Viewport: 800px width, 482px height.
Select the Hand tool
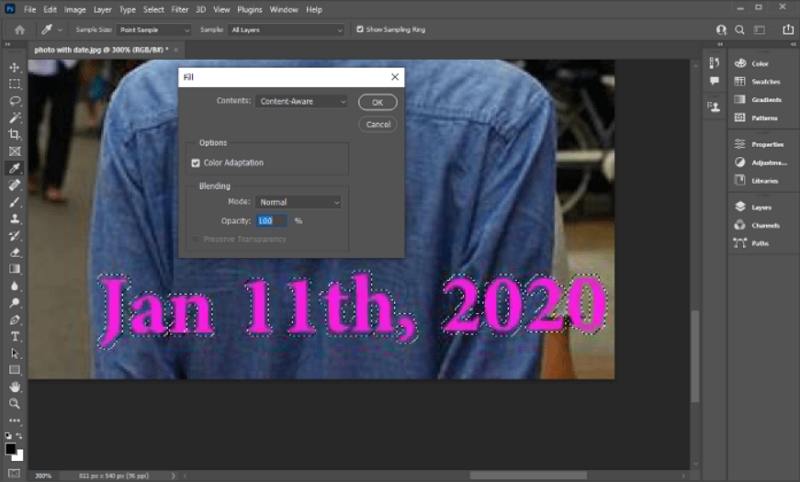(x=15, y=386)
